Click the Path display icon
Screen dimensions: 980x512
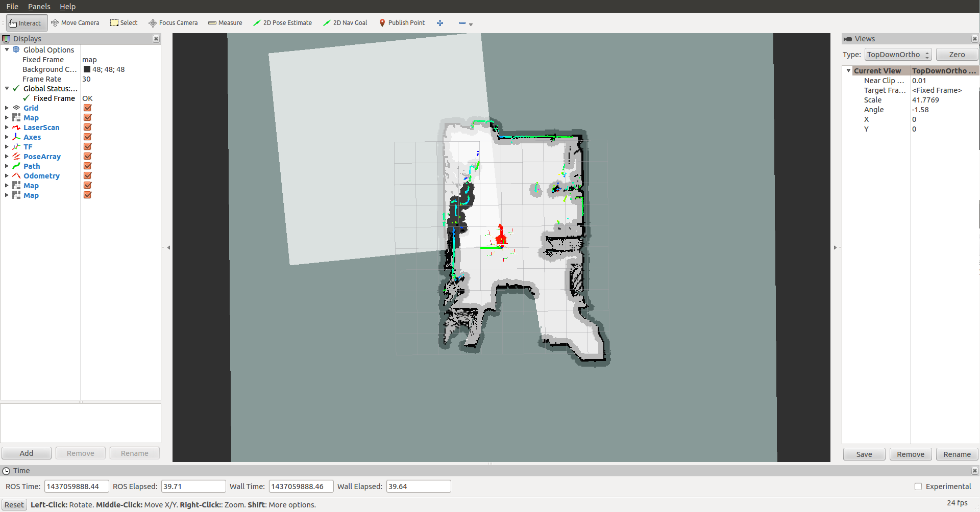pyautogui.click(x=16, y=166)
